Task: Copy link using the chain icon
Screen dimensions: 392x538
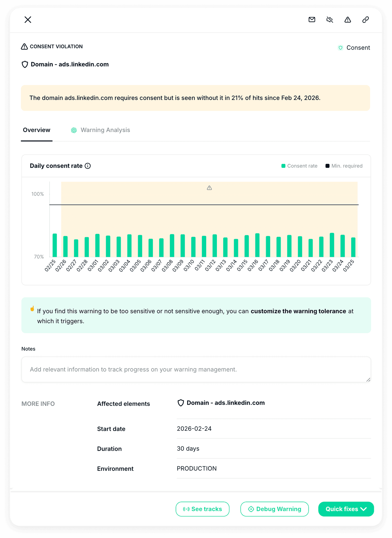Action: [x=365, y=20]
